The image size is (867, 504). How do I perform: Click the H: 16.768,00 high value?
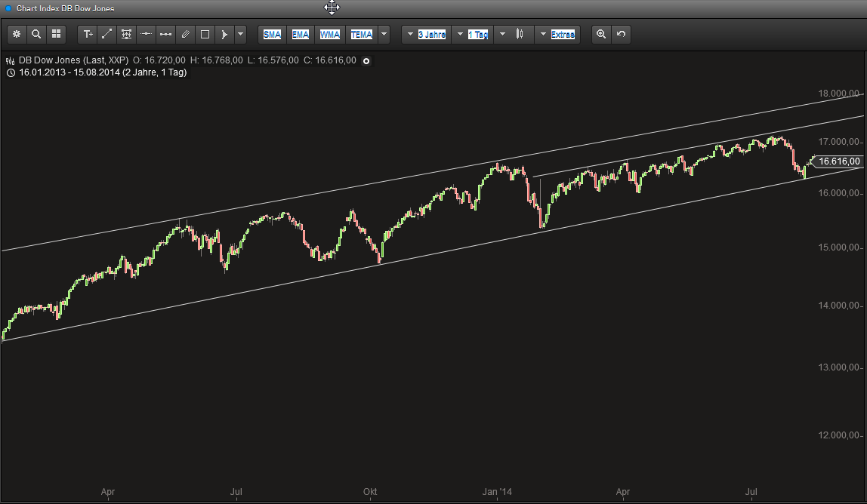(216, 60)
